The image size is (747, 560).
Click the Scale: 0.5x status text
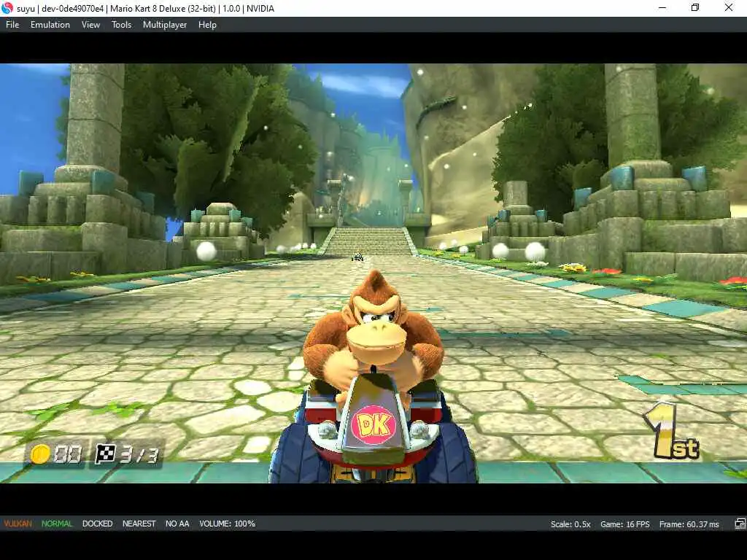[570, 524]
